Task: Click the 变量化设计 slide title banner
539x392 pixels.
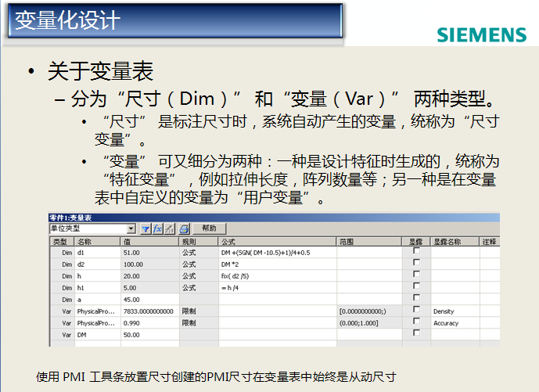Action: coord(175,20)
